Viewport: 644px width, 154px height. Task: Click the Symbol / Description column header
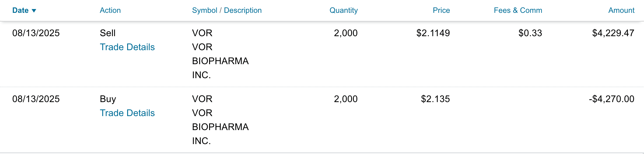coord(227,10)
